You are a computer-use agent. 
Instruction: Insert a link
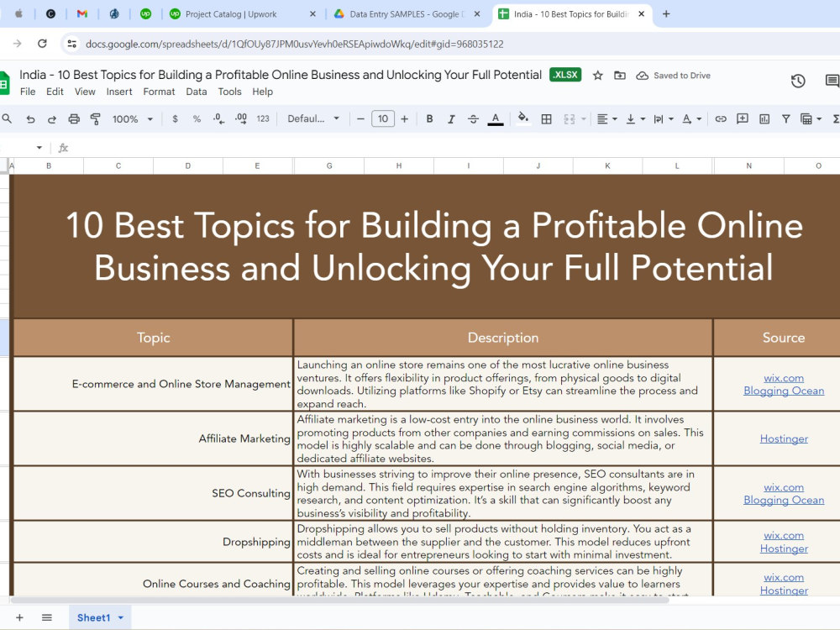(721, 119)
